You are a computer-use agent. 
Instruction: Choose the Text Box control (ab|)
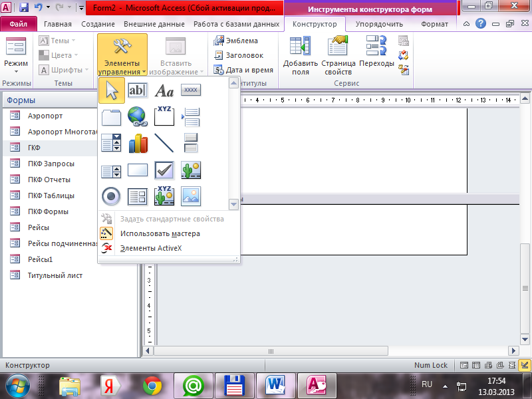[x=138, y=90]
